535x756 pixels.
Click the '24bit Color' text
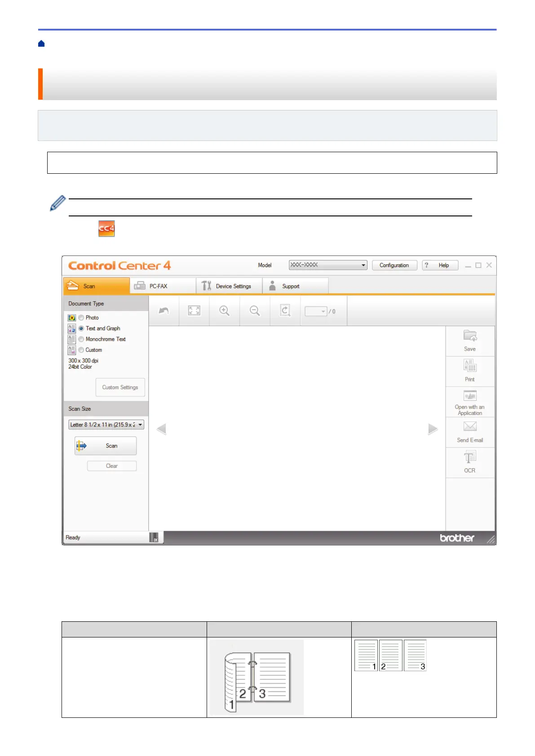click(80, 367)
